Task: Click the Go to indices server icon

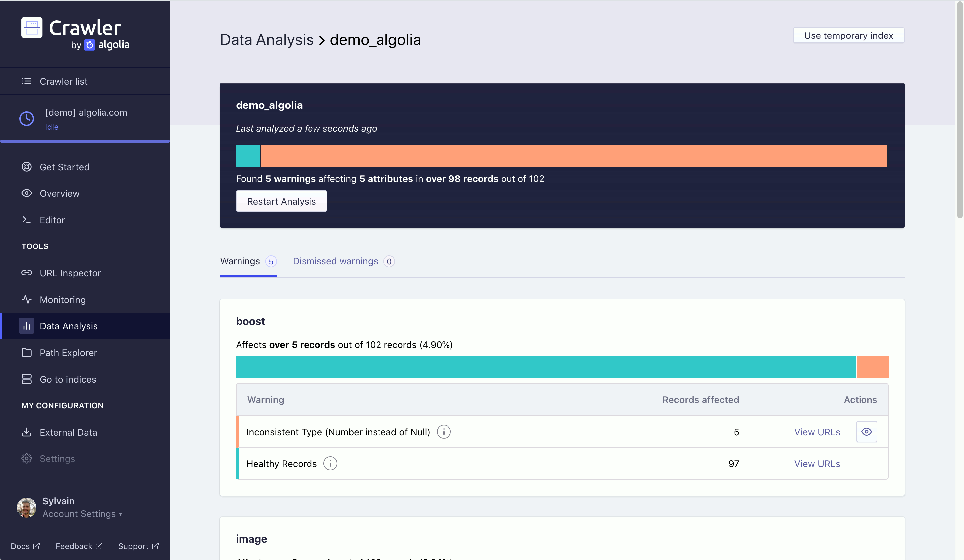Action: click(27, 379)
